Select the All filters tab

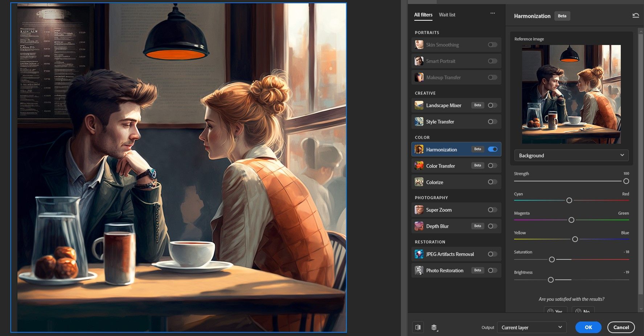pyautogui.click(x=423, y=15)
